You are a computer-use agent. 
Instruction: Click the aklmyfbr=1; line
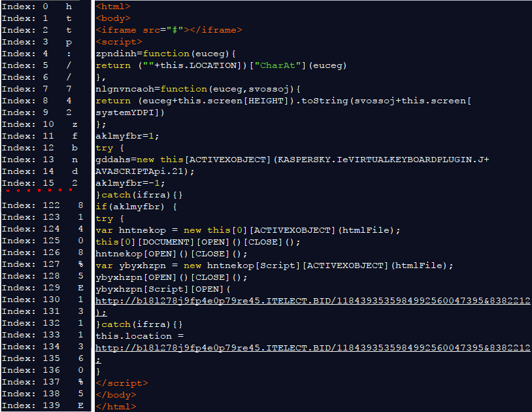pyautogui.click(x=127, y=136)
